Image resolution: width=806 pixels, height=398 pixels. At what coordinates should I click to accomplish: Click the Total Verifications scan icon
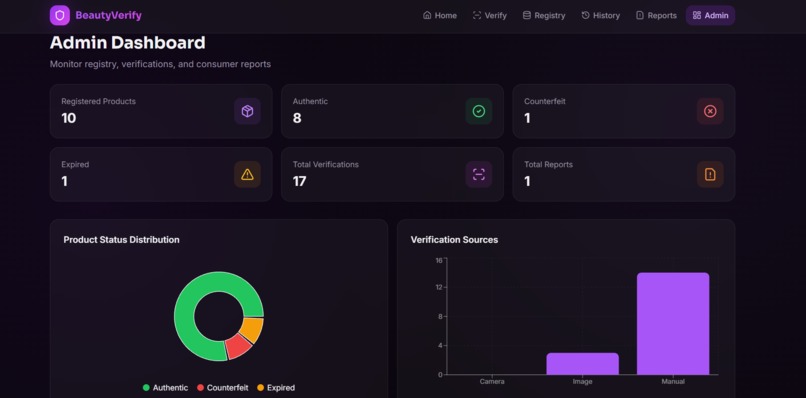(479, 174)
